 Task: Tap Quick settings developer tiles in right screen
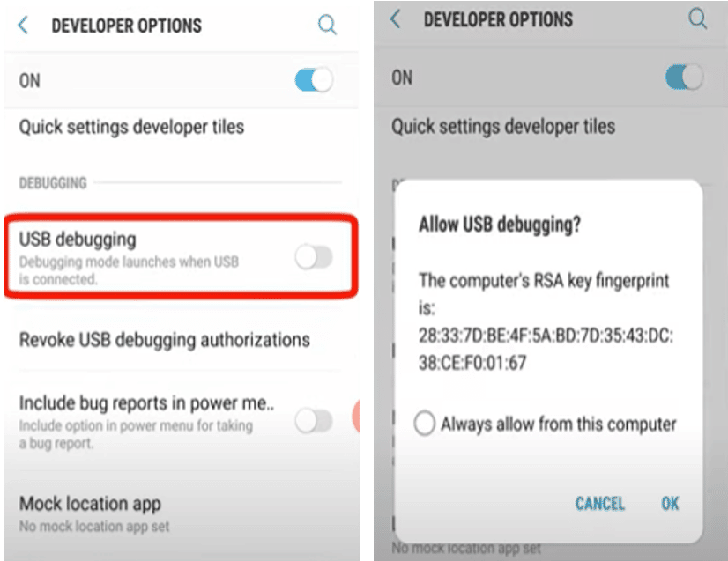click(503, 126)
